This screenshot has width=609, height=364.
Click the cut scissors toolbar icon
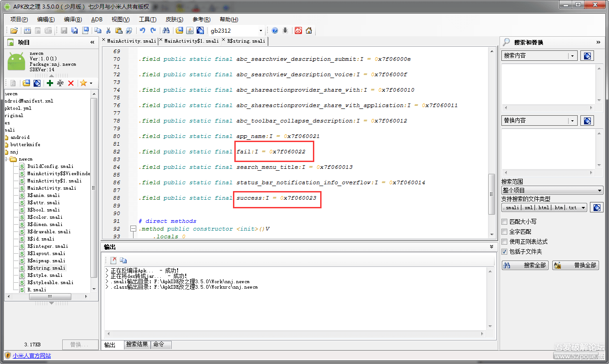tap(108, 30)
